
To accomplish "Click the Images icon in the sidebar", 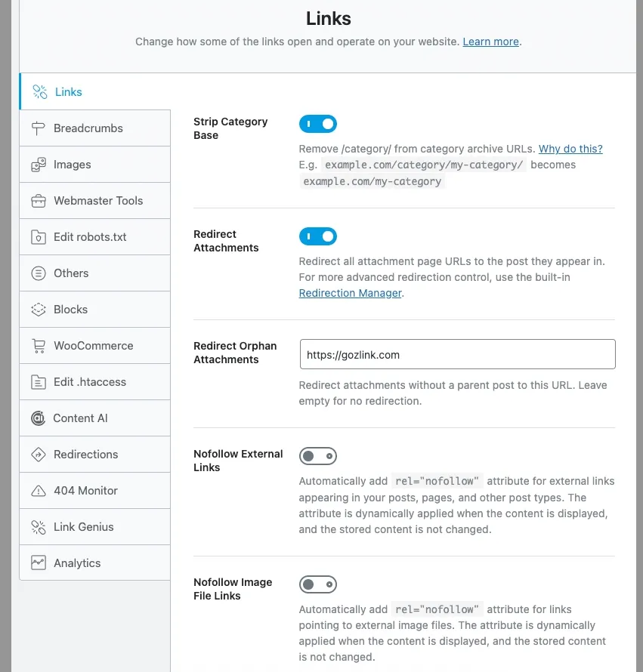I will click(39, 165).
